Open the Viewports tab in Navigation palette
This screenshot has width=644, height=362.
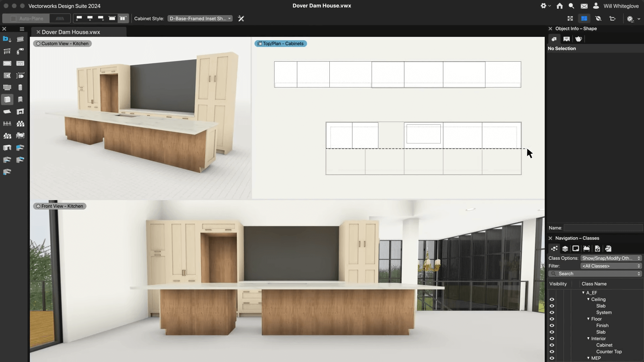(576, 249)
